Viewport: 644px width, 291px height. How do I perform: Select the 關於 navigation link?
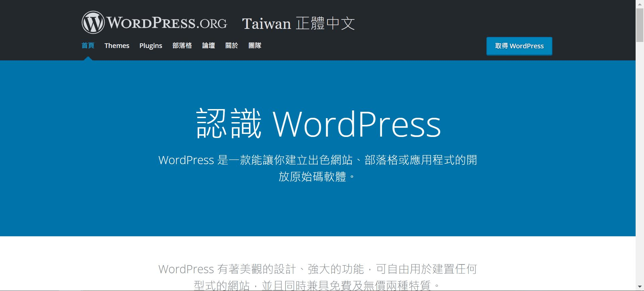[x=231, y=46]
